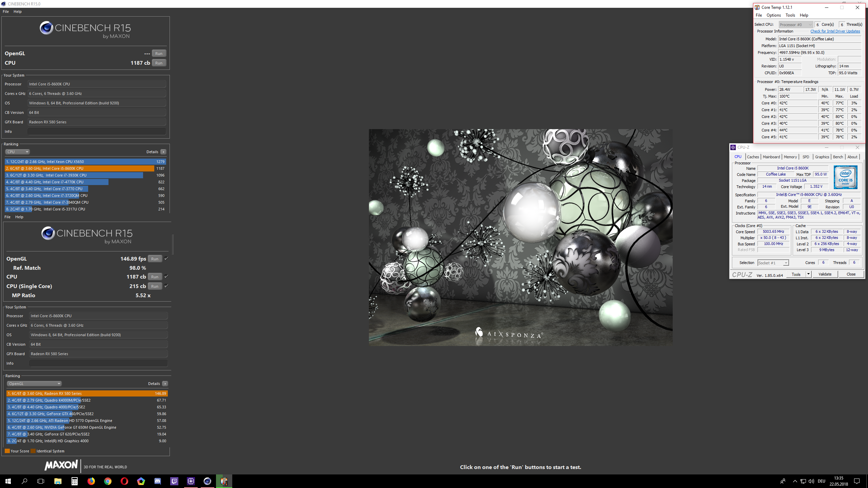Expand the OpenGL ranking dropdown
This screenshot has width=868, height=488.
(x=34, y=384)
